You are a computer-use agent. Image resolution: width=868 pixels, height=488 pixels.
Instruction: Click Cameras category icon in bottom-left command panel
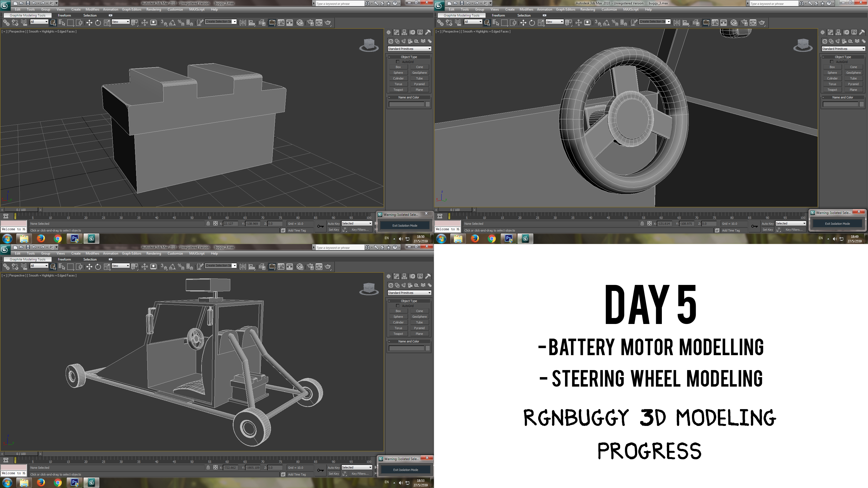[410, 285]
